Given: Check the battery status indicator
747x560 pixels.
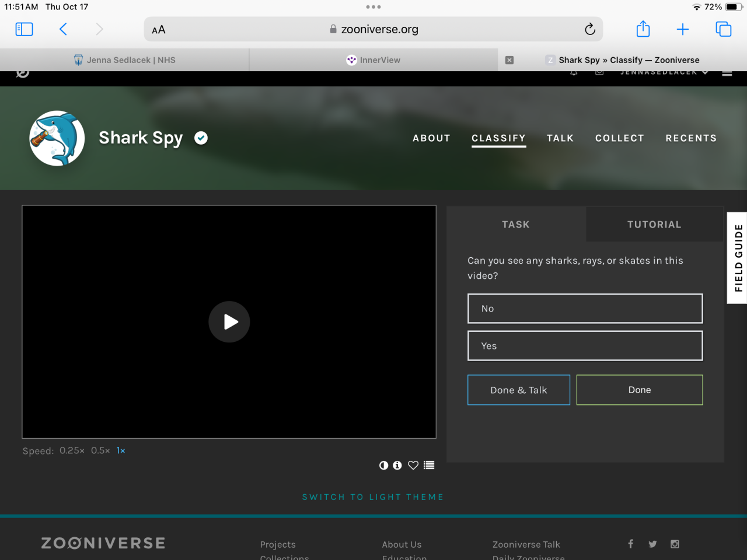Looking at the screenshot, I should (733, 7).
